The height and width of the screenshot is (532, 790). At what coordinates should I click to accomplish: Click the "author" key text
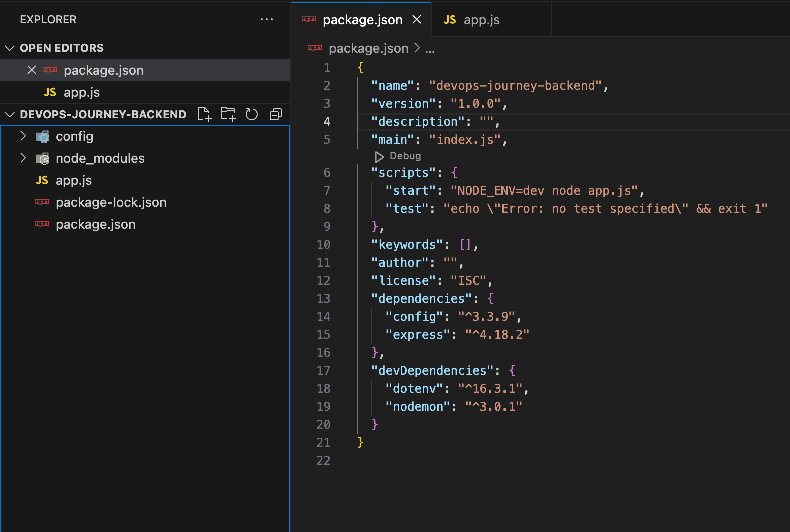(400, 263)
